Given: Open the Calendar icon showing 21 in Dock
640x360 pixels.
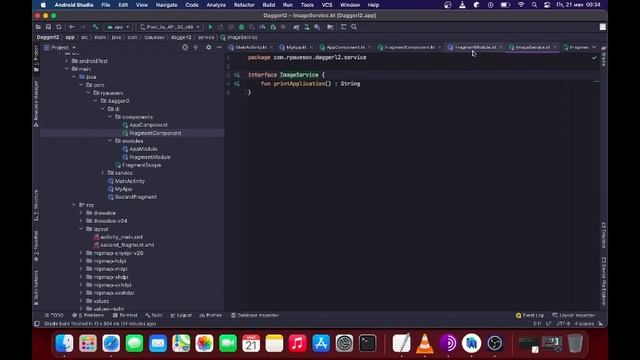Looking at the screenshot, I should pos(251,343).
